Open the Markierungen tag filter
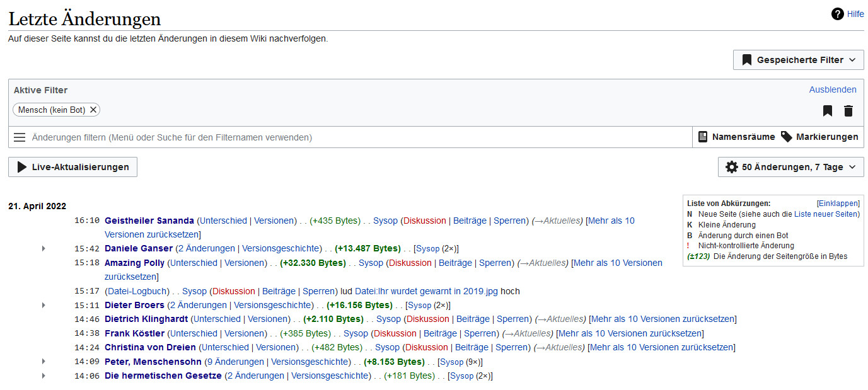This screenshot has width=868, height=390. (x=819, y=137)
